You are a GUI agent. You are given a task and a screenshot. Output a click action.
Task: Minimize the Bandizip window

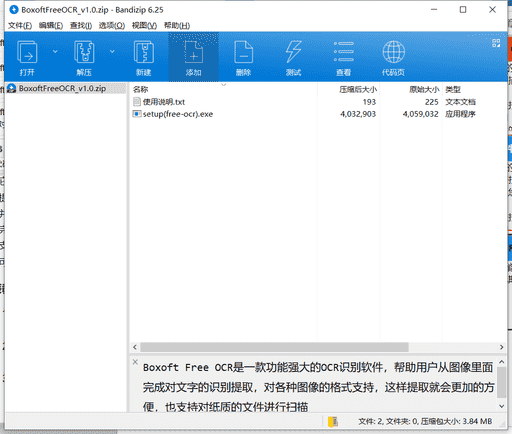(434, 10)
